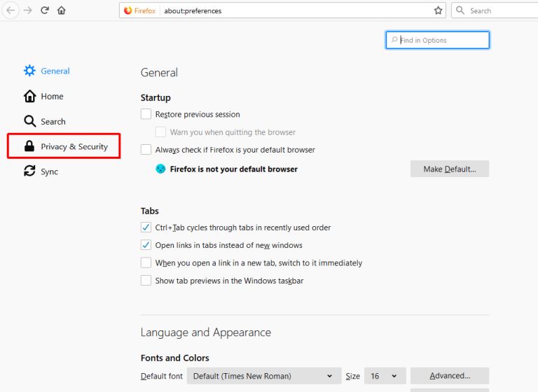
Task: Uncheck Ctrl+Tab cycles through tabs option
Action: click(146, 227)
